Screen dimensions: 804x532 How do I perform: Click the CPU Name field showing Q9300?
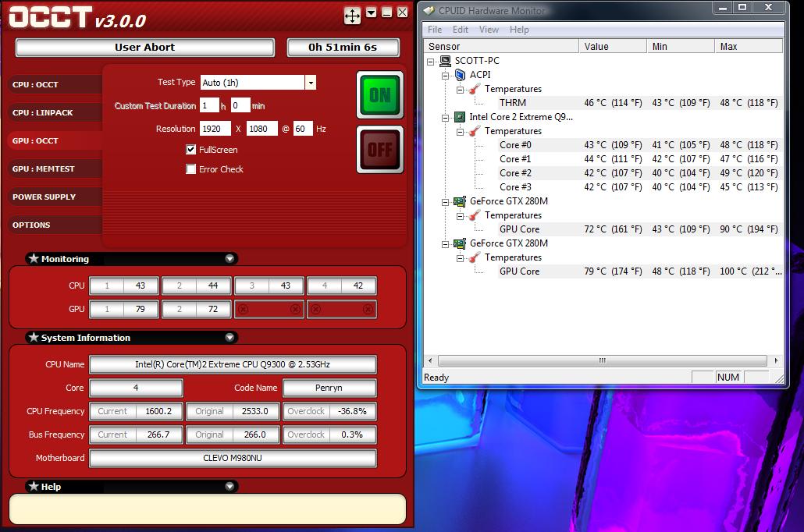(233, 364)
